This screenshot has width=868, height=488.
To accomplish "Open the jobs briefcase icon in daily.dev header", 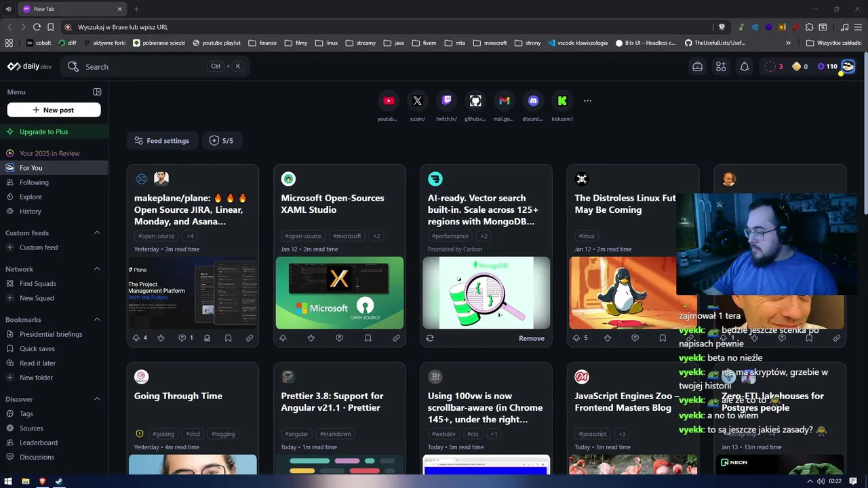I will coord(697,66).
